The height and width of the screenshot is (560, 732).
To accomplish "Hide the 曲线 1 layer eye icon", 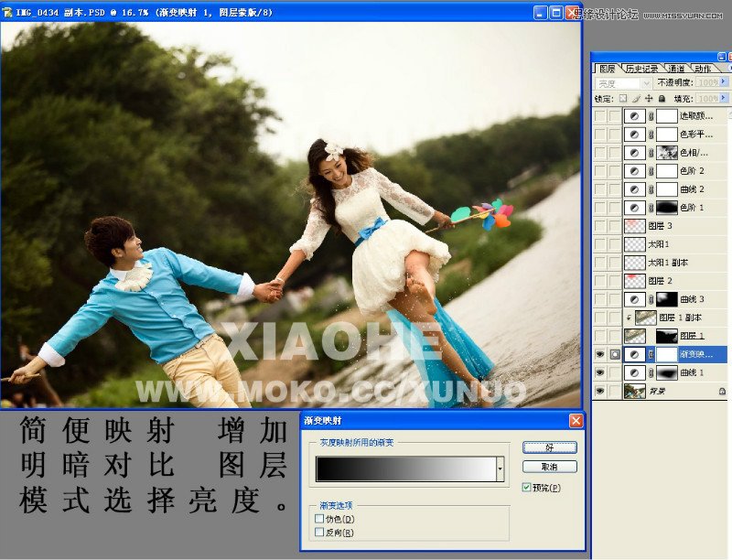I will (600, 372).
